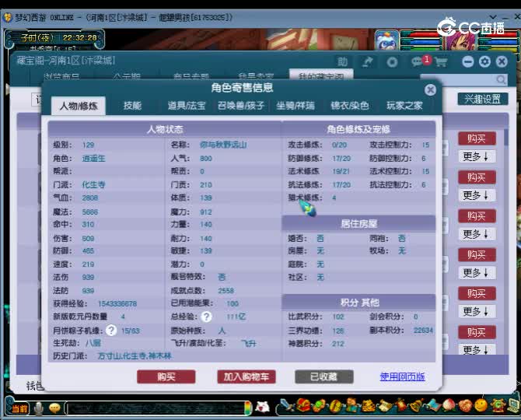521x420 pixels.
Task: Click the grey 已收藏 button
Action: (x=324, y=376)
